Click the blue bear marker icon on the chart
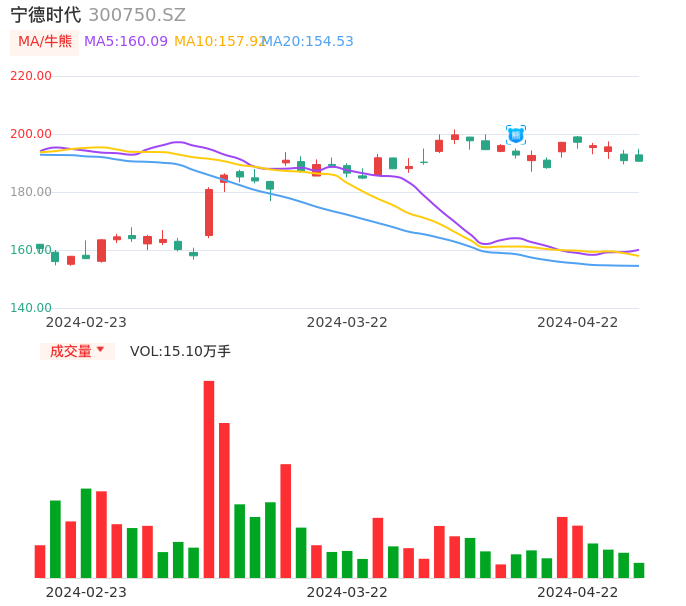Image resolution: width=686 pixels, height=606 pixels. pyautogui.click(x=516, y=135)
